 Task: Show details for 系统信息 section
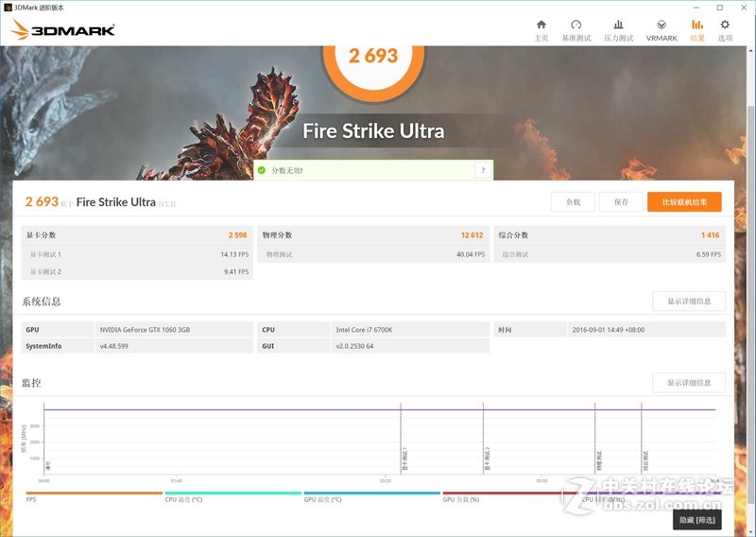[689, 302]
